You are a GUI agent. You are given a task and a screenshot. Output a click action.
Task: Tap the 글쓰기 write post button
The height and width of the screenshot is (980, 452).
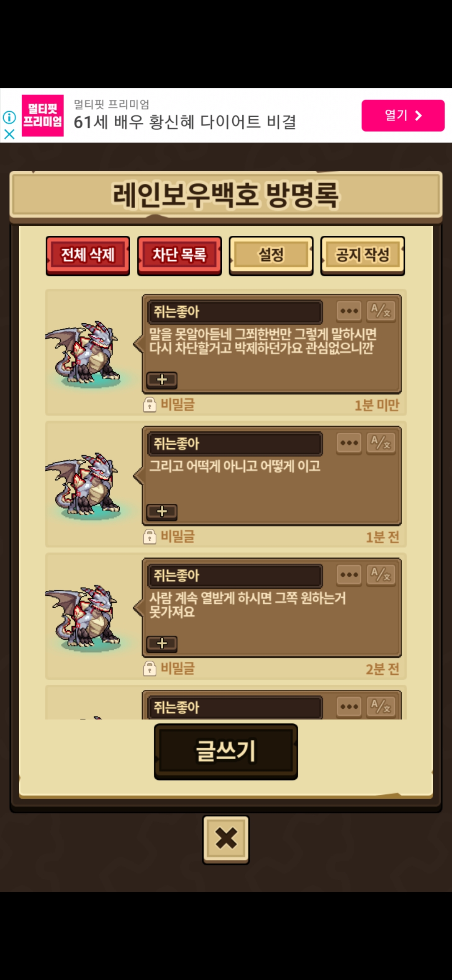(226, 751)
